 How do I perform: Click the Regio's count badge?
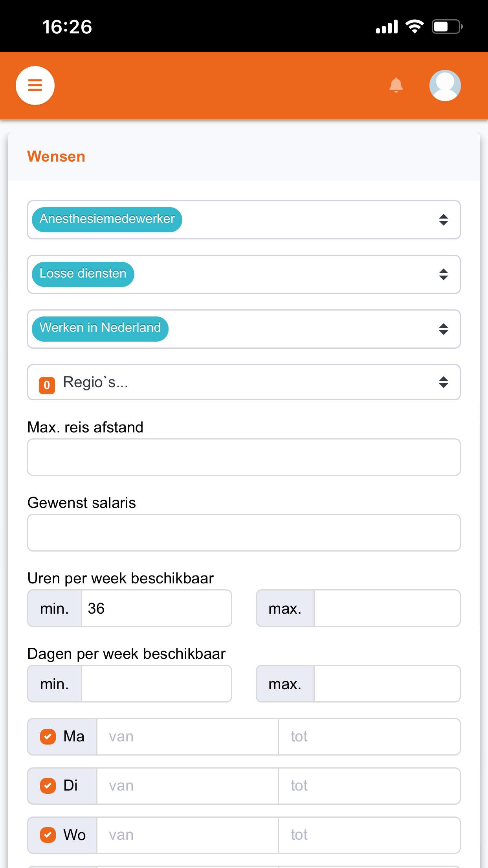[47, 385]
